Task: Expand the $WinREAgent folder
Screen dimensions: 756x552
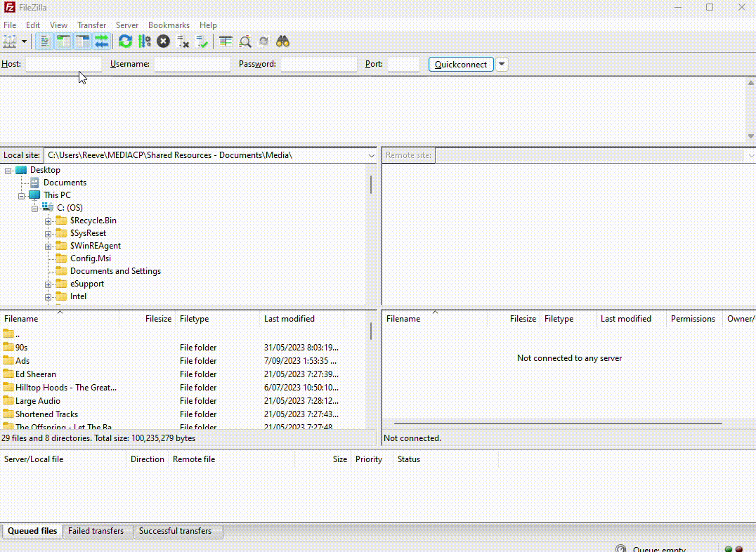Action: (48, 247)
